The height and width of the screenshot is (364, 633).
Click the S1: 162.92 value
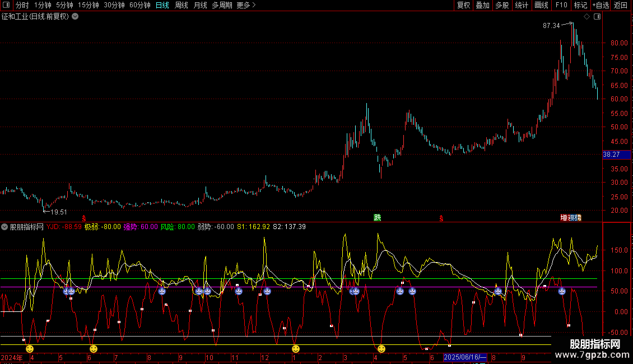tap(253, 227)
